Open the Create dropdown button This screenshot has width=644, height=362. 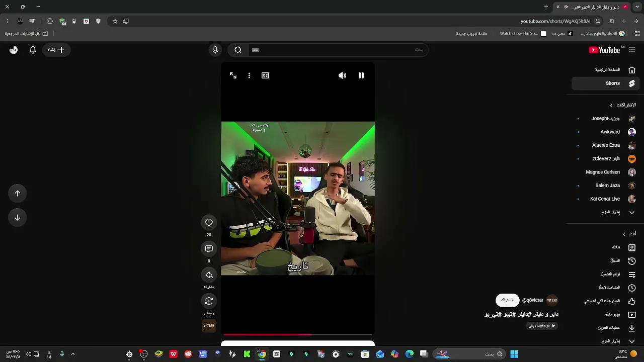(x=56, y=50)
